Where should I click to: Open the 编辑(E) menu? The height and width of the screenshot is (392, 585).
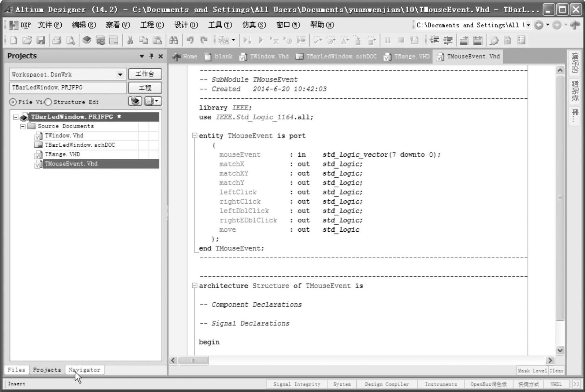[x=84, y=25]
